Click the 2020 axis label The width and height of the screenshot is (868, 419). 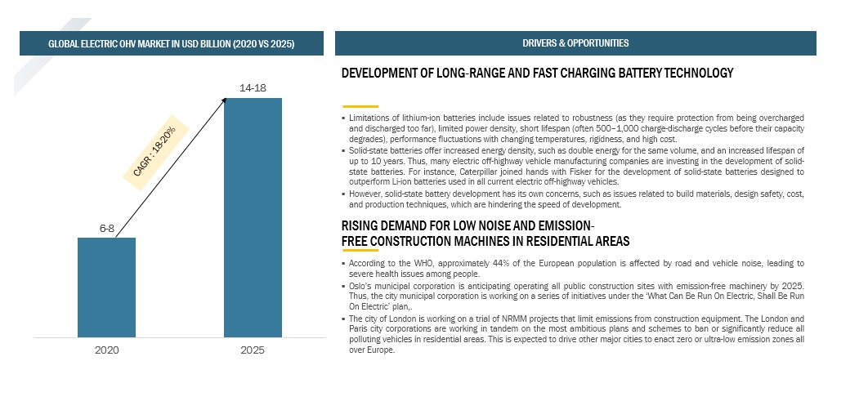[106, 350]
